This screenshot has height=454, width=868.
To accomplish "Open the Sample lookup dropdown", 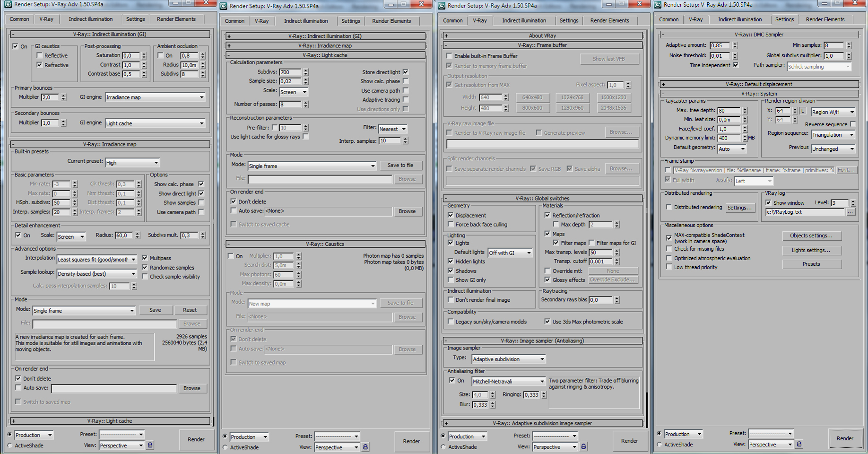I will click(x=97, y=274).
